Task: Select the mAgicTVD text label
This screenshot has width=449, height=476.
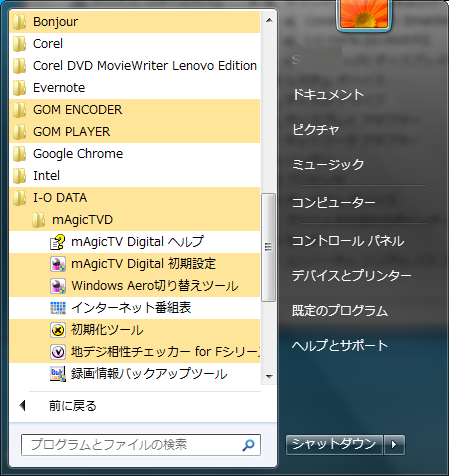Action: click(83, 220)
